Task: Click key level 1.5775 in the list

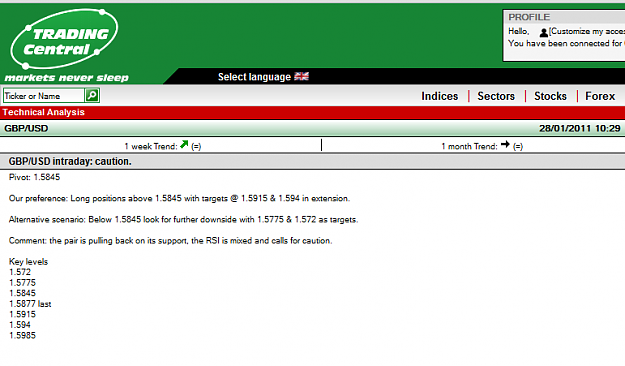Action: [22, 283]
